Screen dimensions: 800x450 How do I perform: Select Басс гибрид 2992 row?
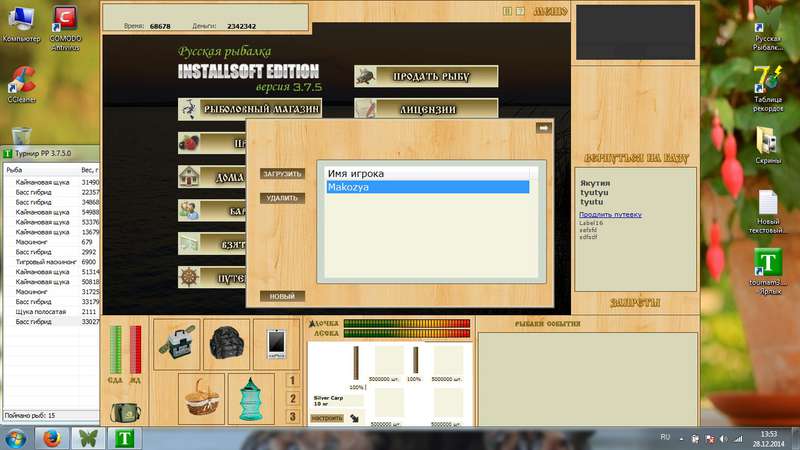coord(51,252)
